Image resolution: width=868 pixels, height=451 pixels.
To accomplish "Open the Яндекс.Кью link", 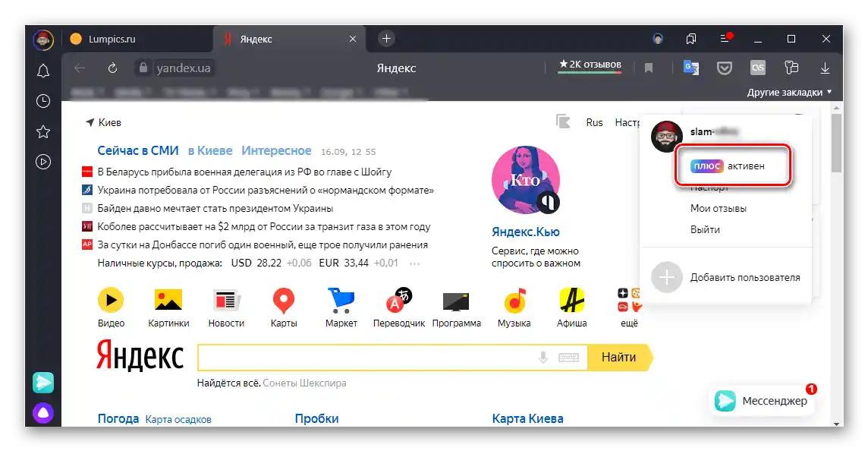I will [525, 232].
